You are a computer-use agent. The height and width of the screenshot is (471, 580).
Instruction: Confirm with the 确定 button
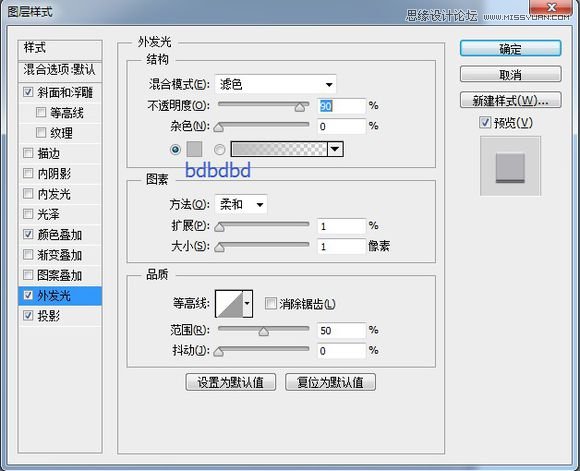tap(510, 48)
